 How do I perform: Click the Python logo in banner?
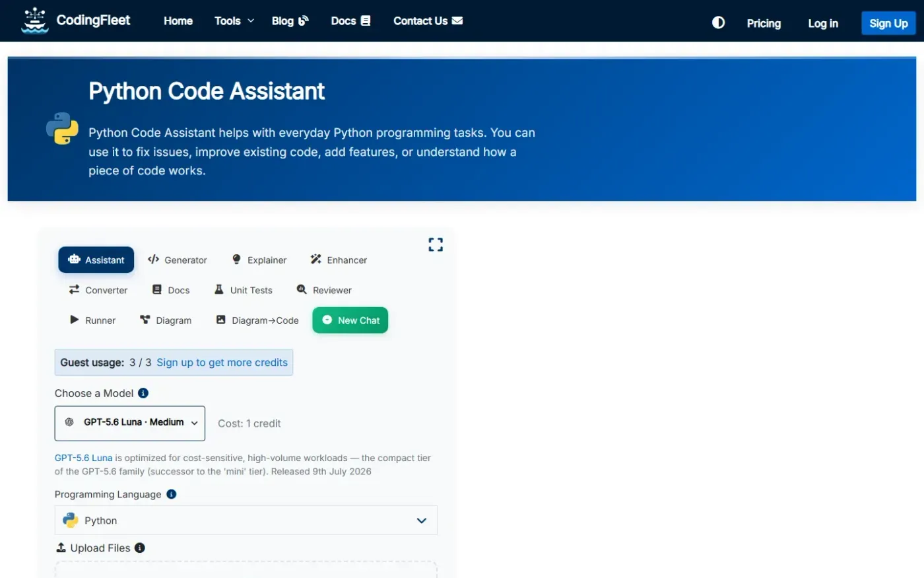62,128
